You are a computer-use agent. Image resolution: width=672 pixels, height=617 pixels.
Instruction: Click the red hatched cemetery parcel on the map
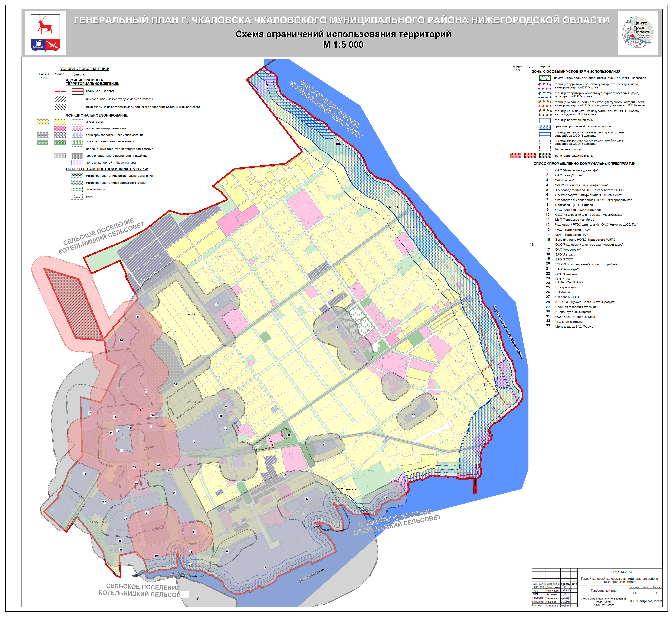tap(74, 304)
